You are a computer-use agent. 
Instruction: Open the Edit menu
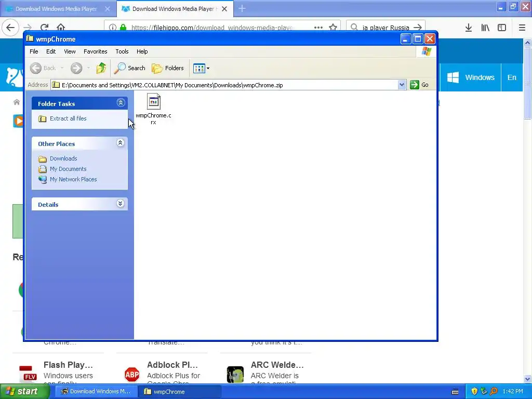[x=51, y=51]
